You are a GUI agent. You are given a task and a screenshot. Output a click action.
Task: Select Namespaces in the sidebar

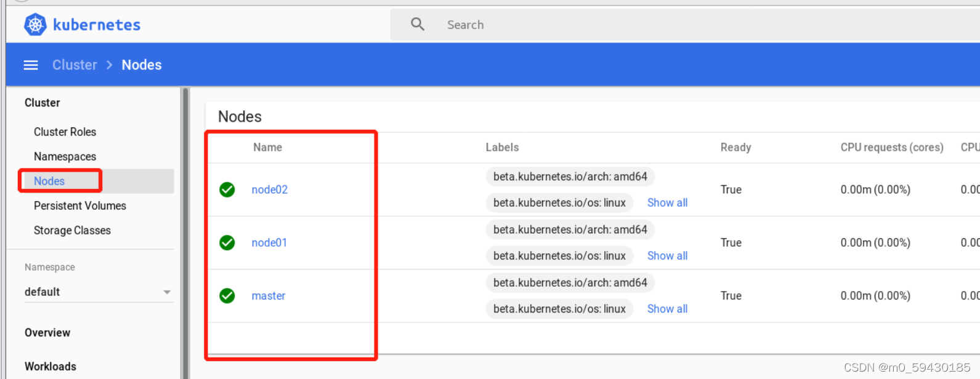click(65, 156)
